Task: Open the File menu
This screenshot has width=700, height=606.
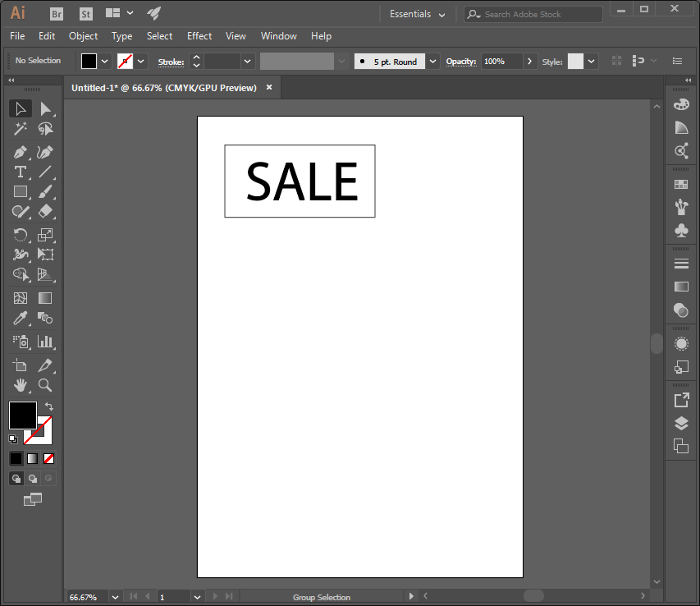Action: point(17,36)
